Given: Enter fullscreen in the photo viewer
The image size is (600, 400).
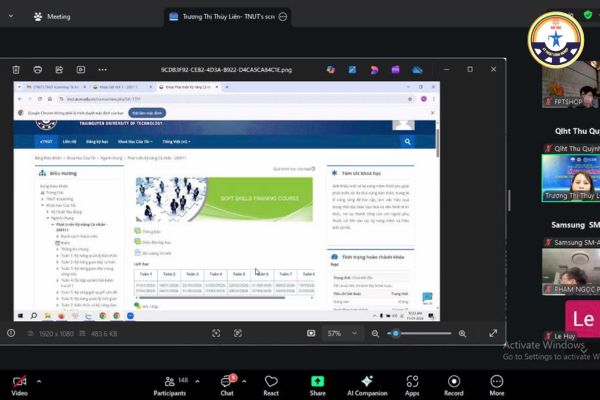Looking at the screenshot, I should tap(492, 333).
